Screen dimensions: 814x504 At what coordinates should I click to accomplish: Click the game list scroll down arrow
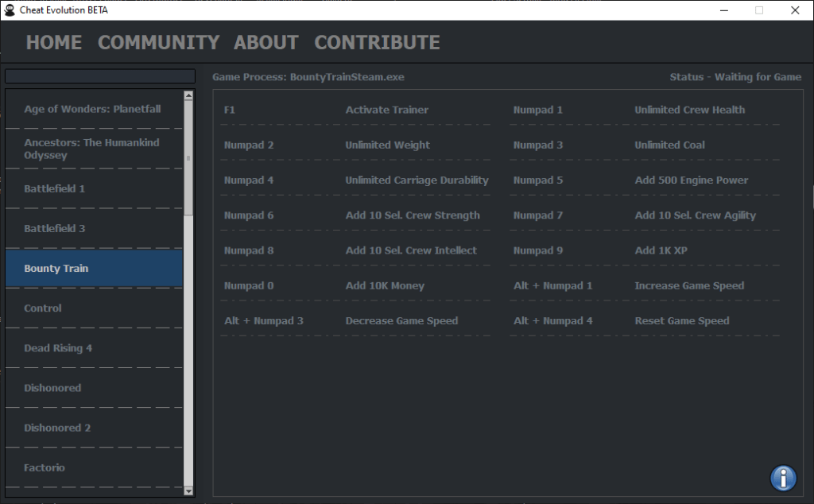[x=188, y=490]
